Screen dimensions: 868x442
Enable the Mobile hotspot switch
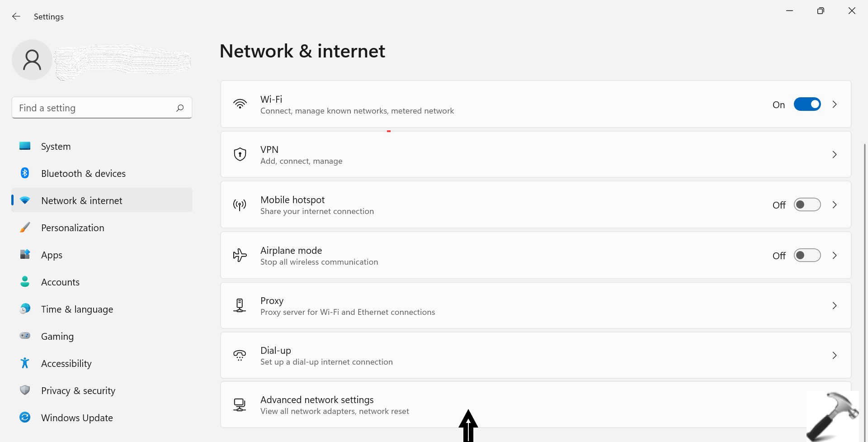[807, 205]
